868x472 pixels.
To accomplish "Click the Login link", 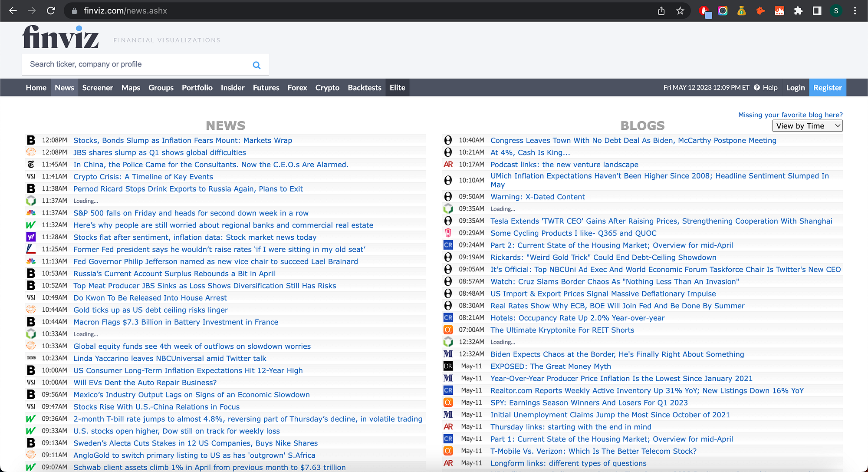I will pos(796,88).
